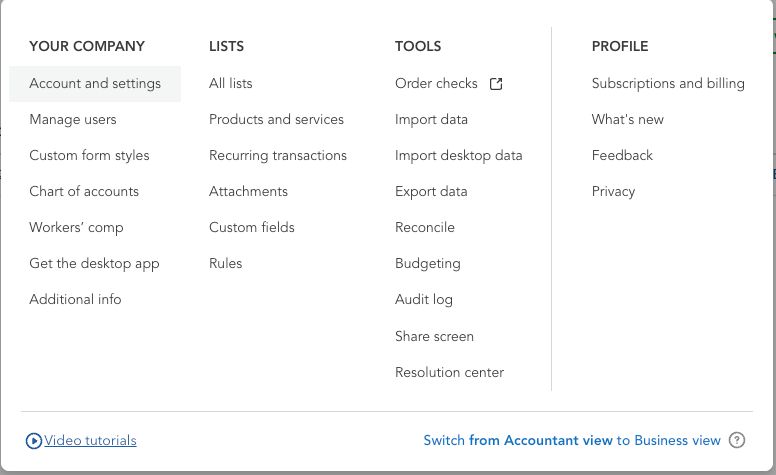Image resolution: width=776 pixels, height=475 pixels.
Task: Open Subscriptions and billing
Action: pos(668,84)
